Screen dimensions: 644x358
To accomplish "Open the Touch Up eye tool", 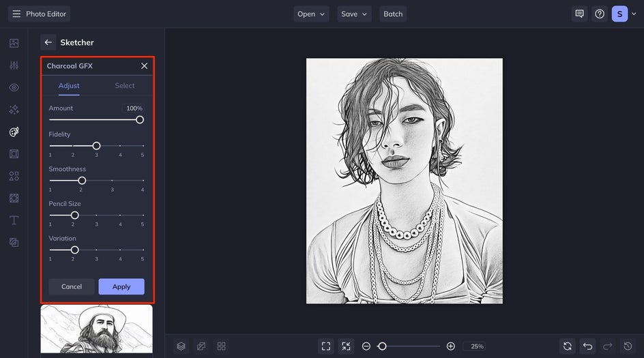I will tap(14, 87).
